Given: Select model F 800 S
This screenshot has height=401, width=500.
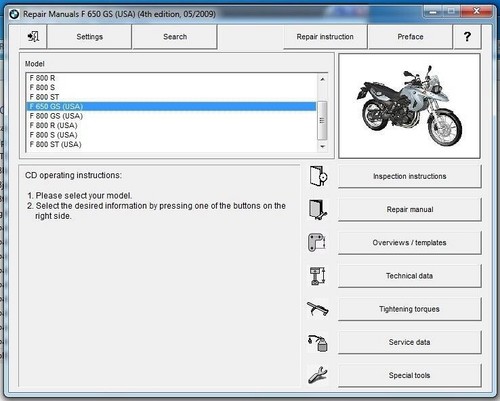Looking at the screenshot, I should click(171, 87).
